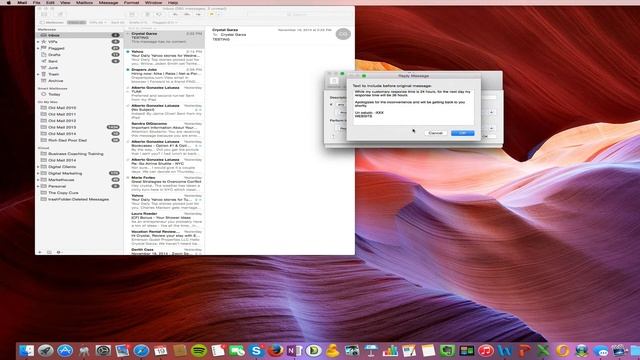The width and height of the screenshot is (640, 360).
Task: Click the Mail search field
Action: pyautogui.click(x=299, y=14)
